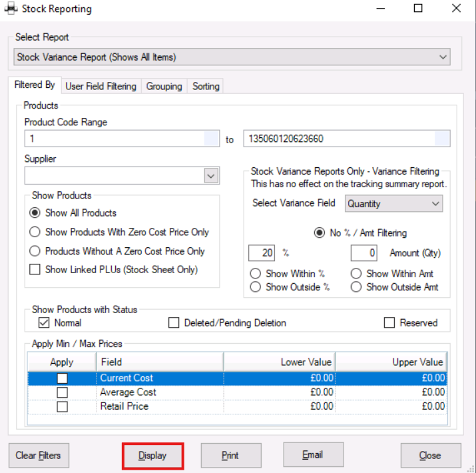Click the Stock Reporting printer icon in title bar
476x473 pixels.
(x=11, y=9)
